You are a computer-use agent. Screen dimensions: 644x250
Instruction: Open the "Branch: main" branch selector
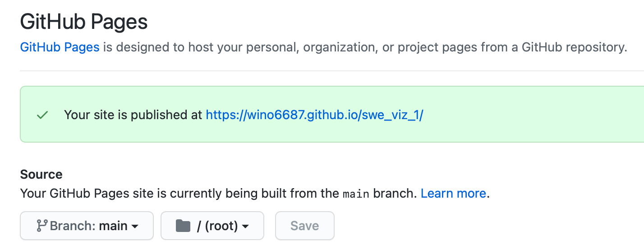(87, 226)
